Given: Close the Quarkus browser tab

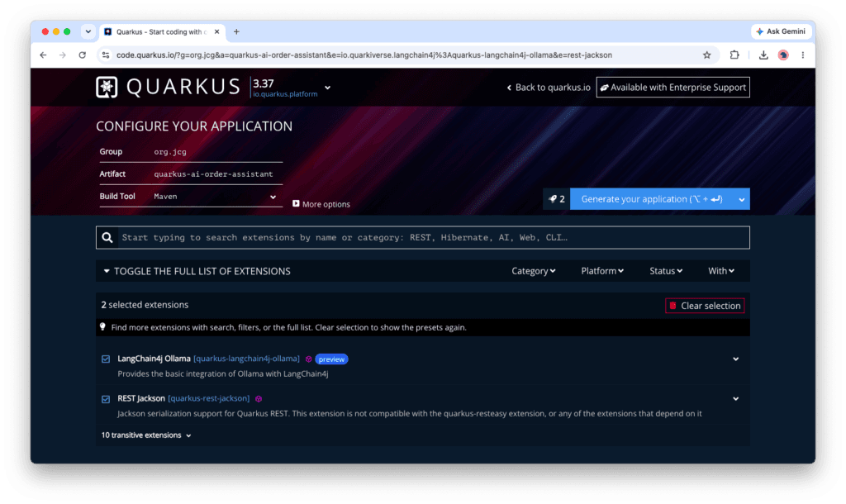Looking at the screenshot, I should click(x=217, y=32).
